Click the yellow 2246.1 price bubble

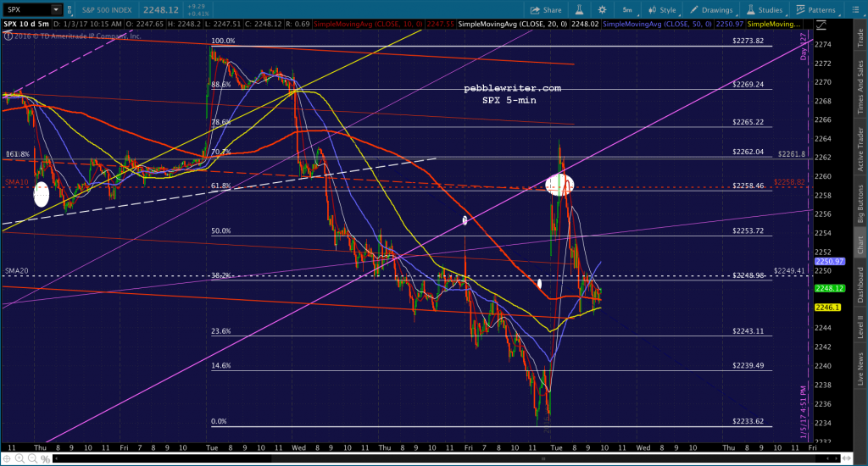pos(827,308)
